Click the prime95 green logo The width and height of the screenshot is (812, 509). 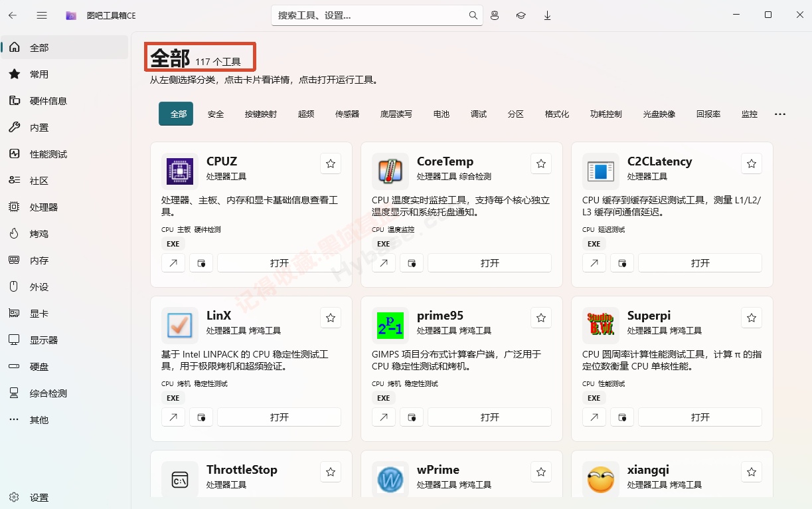(390, 326)
